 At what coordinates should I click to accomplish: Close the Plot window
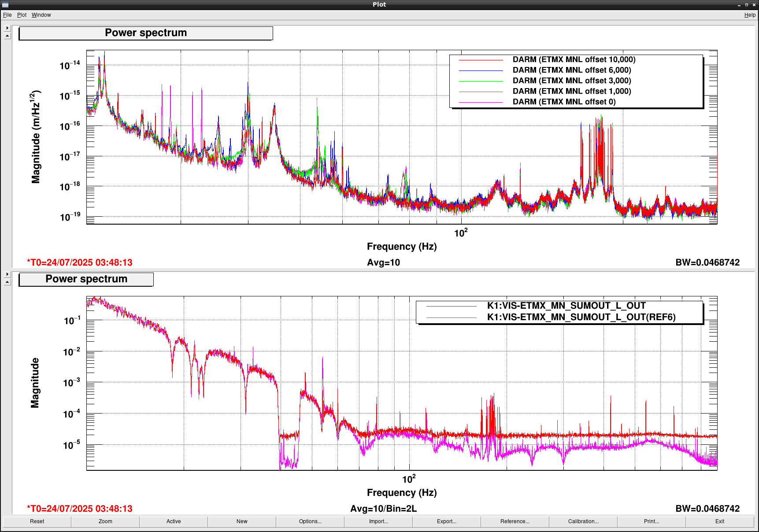(754, 5)
